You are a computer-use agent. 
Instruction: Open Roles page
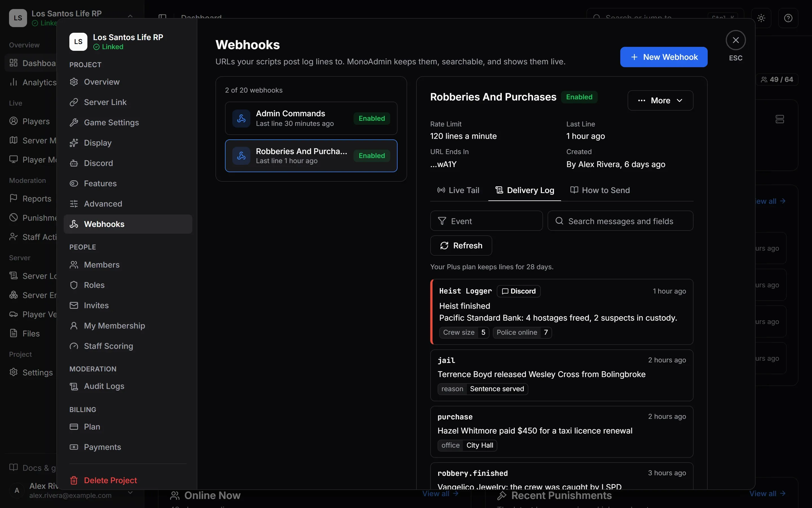pyautogui.click(x=127, y=285)
